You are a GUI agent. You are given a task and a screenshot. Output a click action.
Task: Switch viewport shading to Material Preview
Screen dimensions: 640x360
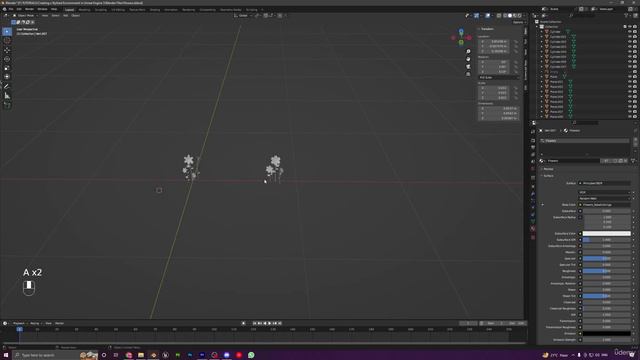click(x=515, y=16)
